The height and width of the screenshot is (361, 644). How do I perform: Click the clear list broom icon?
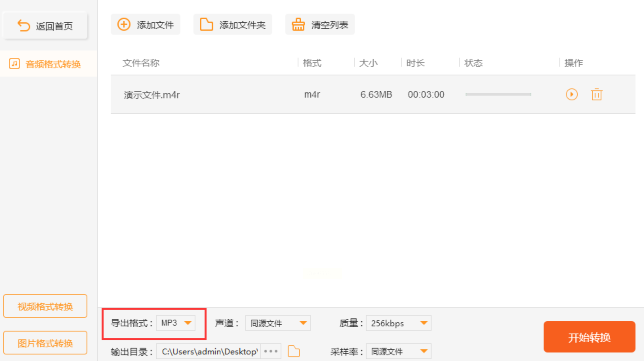[x=298, y=25]
